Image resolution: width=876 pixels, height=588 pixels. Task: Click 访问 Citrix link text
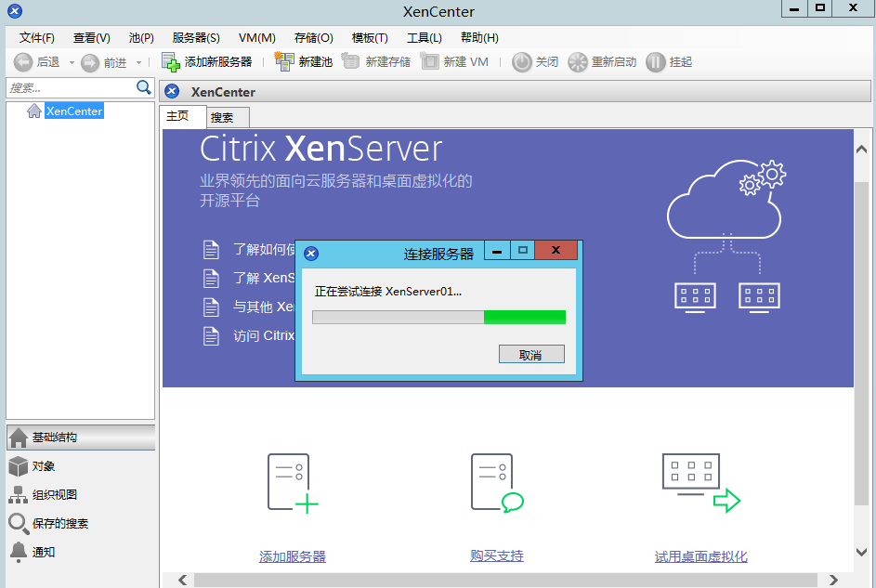pyautogui.click(x=264, y=335)
